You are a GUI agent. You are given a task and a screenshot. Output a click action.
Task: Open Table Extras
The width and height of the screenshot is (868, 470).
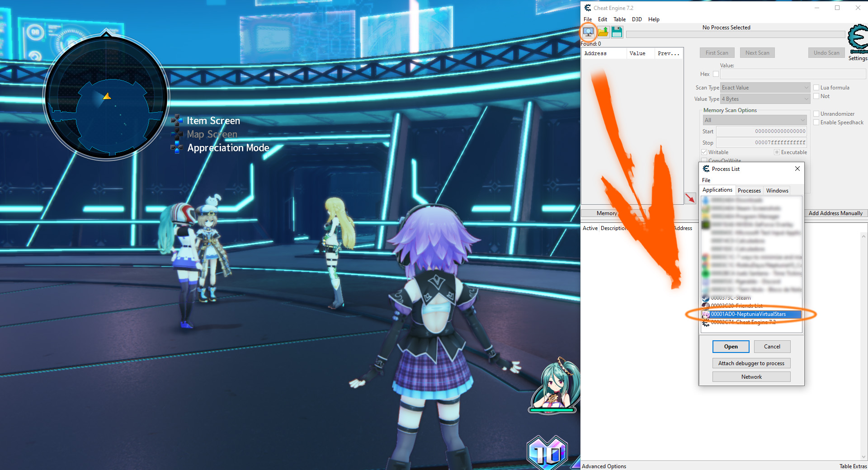853,466
